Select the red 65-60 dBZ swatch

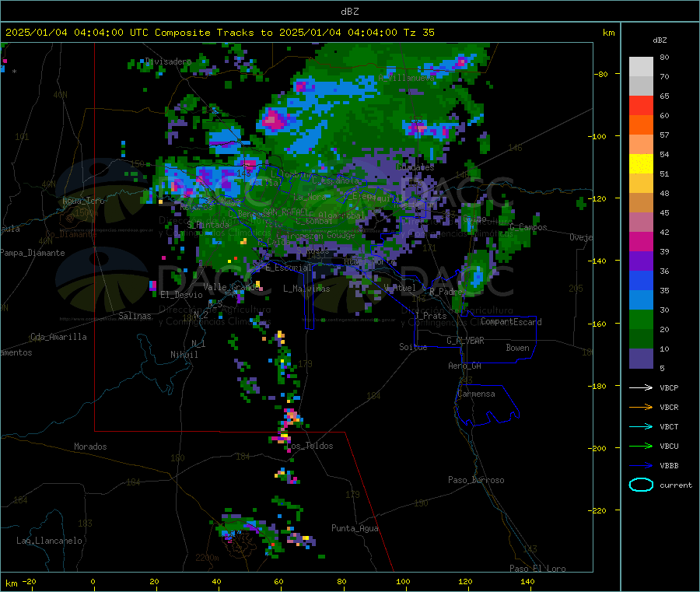point(641,105)
